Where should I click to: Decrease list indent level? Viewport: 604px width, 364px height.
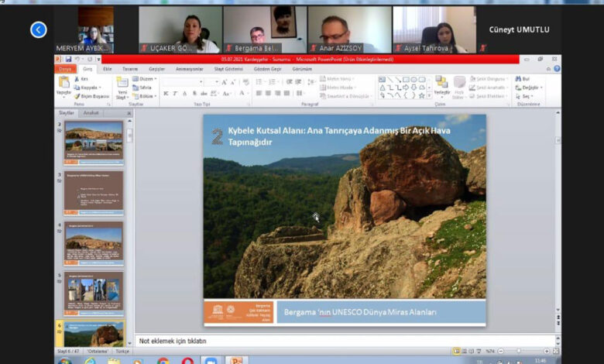[x=289, y=81]
